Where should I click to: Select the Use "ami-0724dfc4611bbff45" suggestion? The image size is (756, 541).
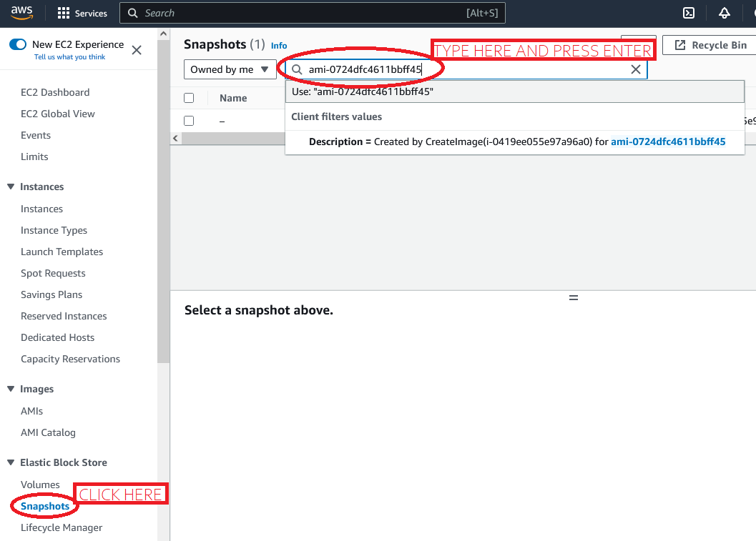pyautogui.click(x=514, y=91)
